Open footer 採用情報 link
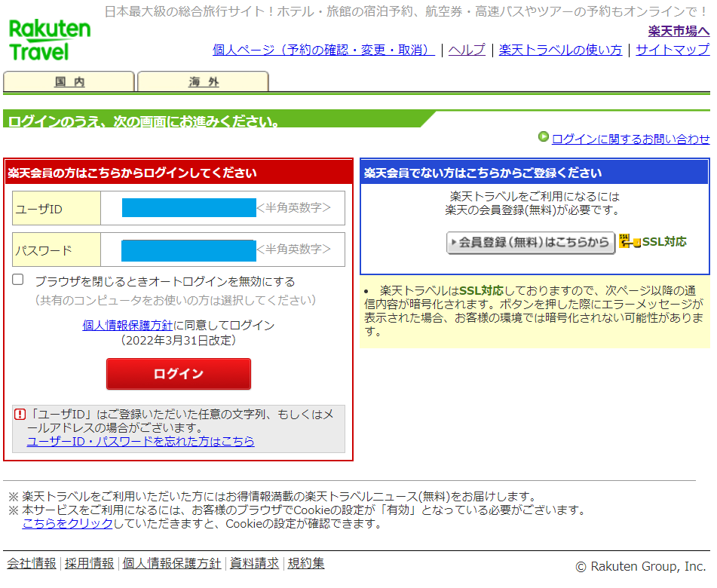The height and width of the screenshot is (588, 717). tap(89, 563)
